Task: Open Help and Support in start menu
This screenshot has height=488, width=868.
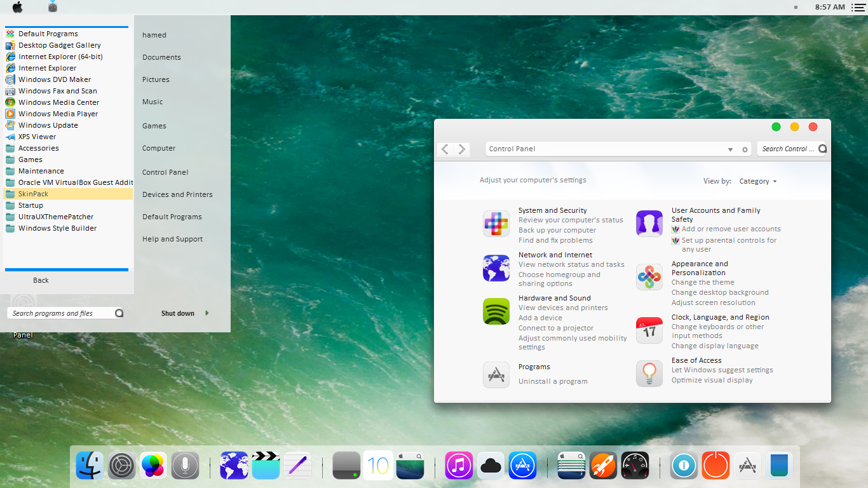Action: click(x=172, y=239)
